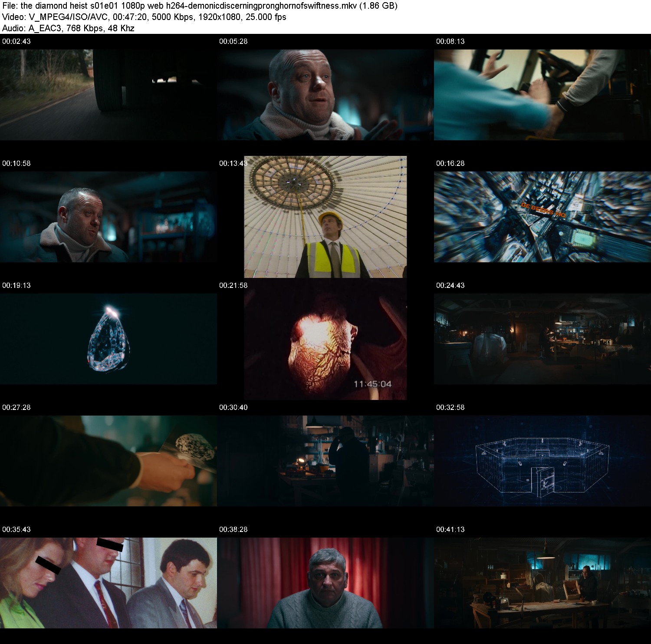Click the 00:02:43 timestamp label

16,41
